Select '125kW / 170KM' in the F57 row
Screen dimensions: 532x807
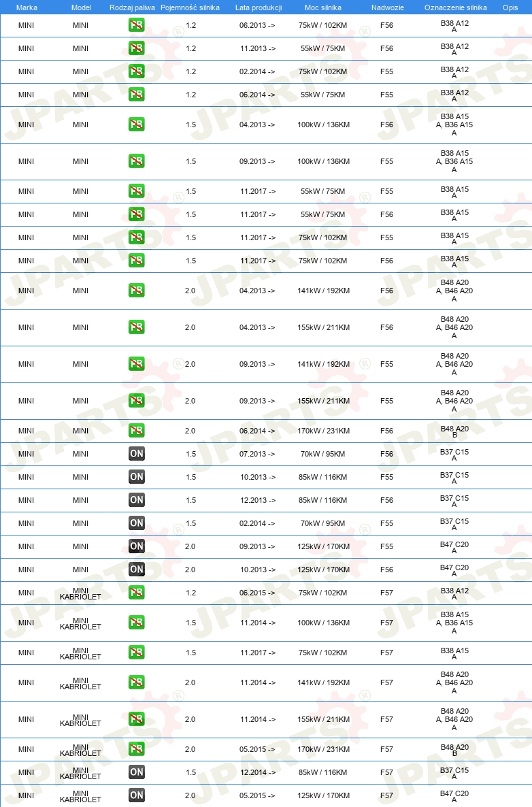pos(324,795)
